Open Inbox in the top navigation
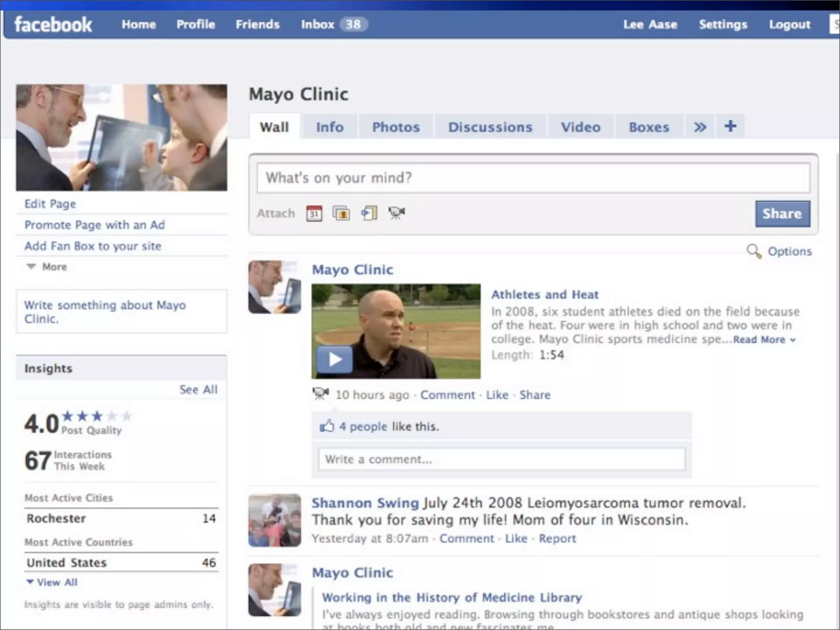The image size is (840, 630). 318,24
